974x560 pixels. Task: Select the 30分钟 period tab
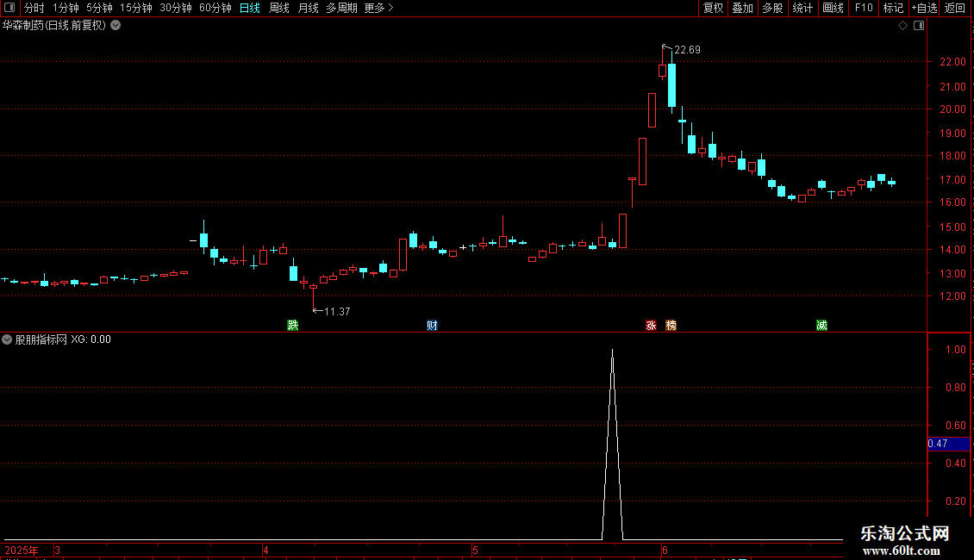176,8
